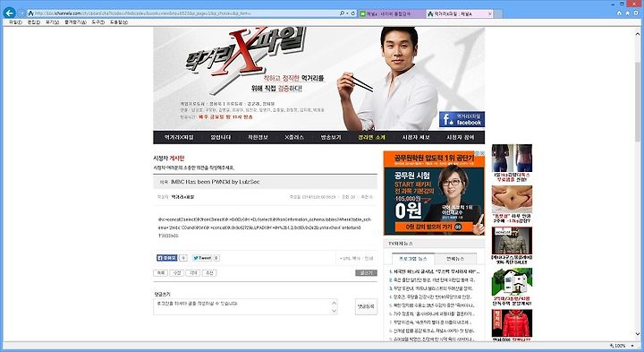The image size is (644, 352).
Task: Click 시청자 참여 in the navigation bar
Action: pos(461,137)
